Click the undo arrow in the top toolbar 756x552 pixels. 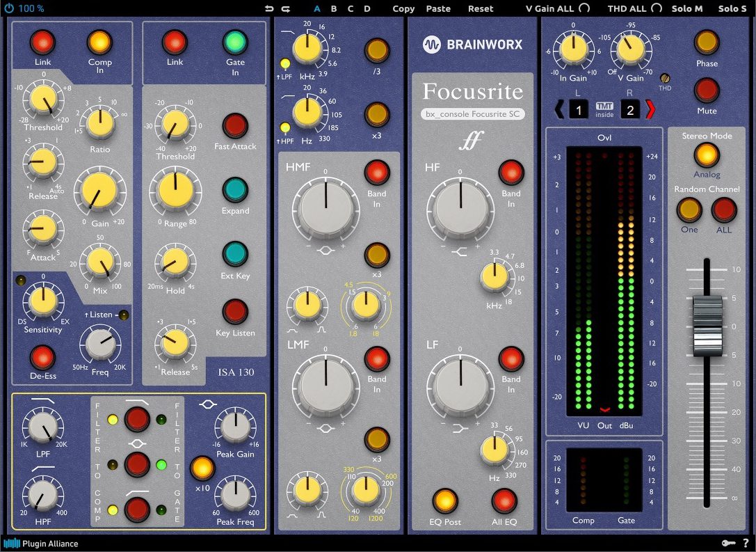[x=269, y=8]
